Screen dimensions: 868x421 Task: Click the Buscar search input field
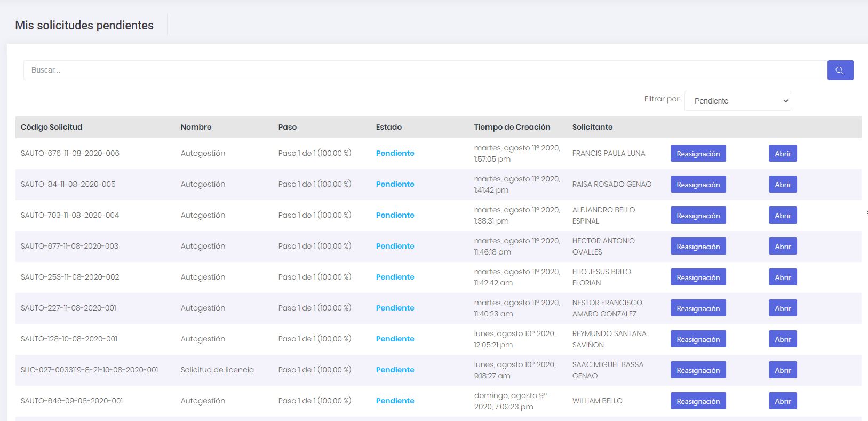point(425,70)
